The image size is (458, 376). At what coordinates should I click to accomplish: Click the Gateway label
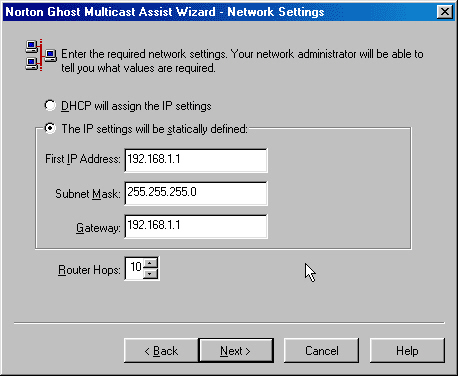point(98,228)
